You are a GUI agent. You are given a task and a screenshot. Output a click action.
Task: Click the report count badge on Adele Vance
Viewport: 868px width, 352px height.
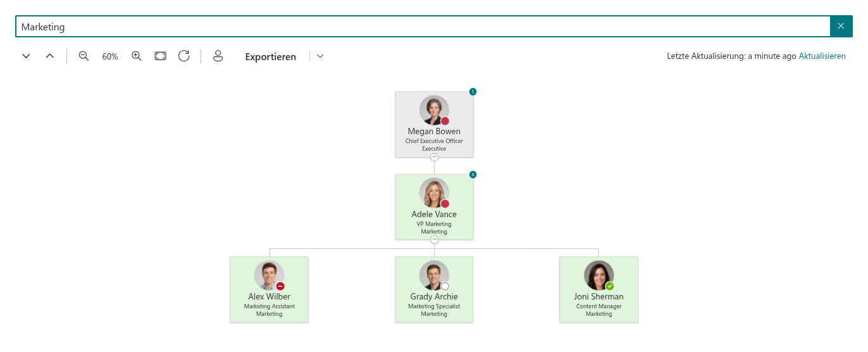pos(473,174)
